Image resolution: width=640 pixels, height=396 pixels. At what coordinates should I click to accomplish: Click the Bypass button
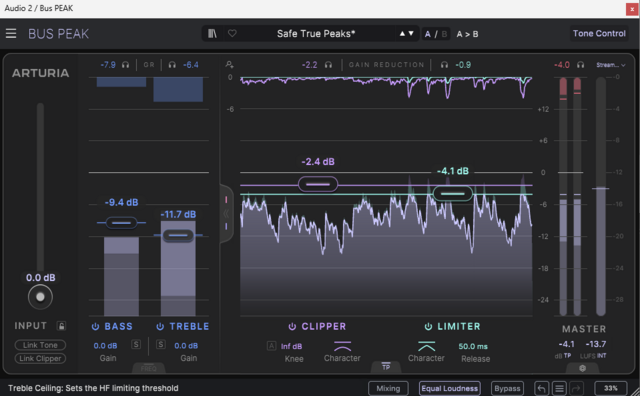click(x=507, y=388)
